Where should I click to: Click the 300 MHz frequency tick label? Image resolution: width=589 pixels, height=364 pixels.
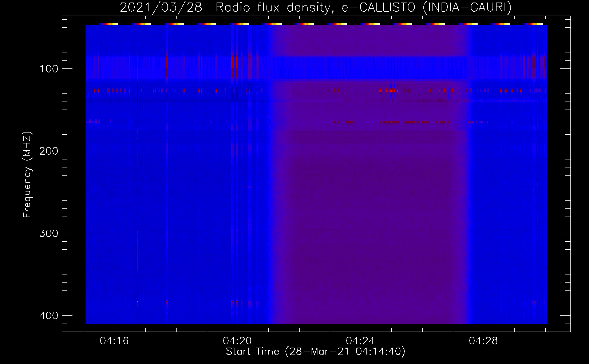(x=48, y=233)
